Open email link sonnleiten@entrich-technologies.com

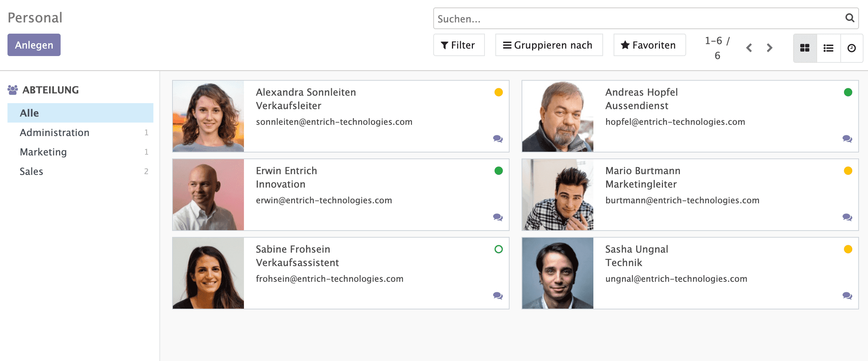click(334, 122)
